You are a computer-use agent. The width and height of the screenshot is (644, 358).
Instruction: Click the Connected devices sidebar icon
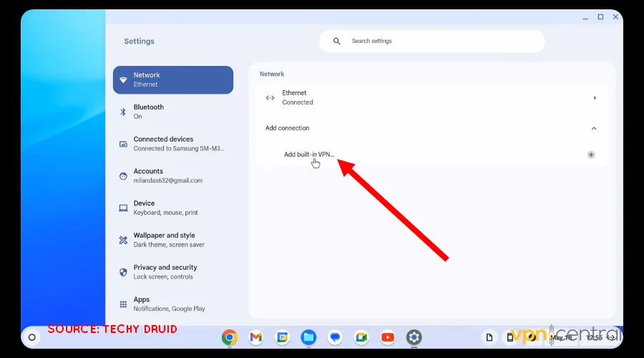(x=123, y=144)
